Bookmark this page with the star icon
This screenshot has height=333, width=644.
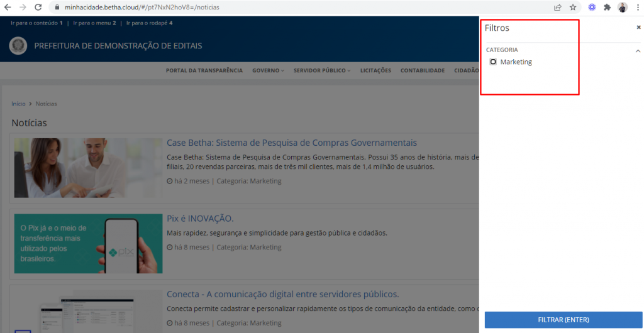[573, 8]
